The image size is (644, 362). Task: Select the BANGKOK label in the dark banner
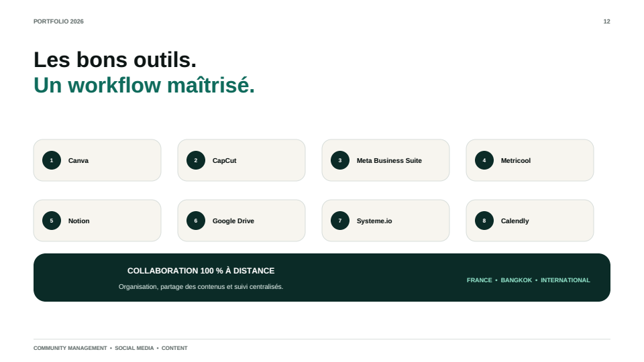pyautogui.click(x=517, y=280)
